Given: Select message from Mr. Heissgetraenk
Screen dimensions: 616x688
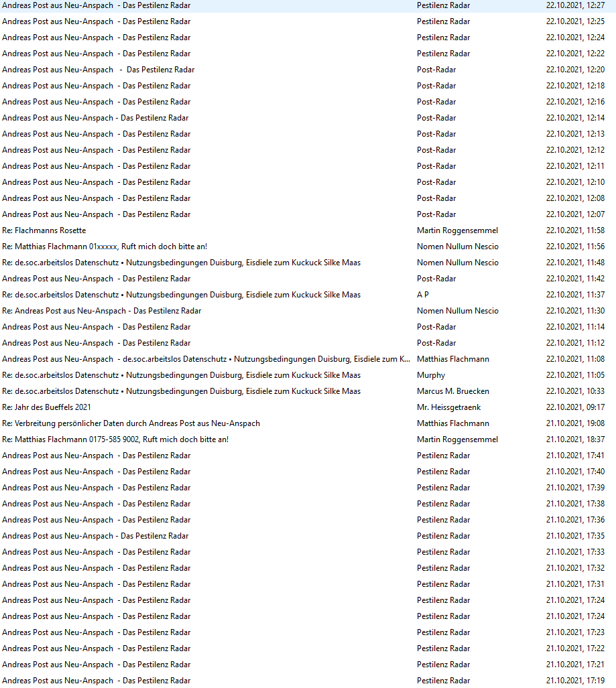Looking at the screenshot, I should point(308,407).
